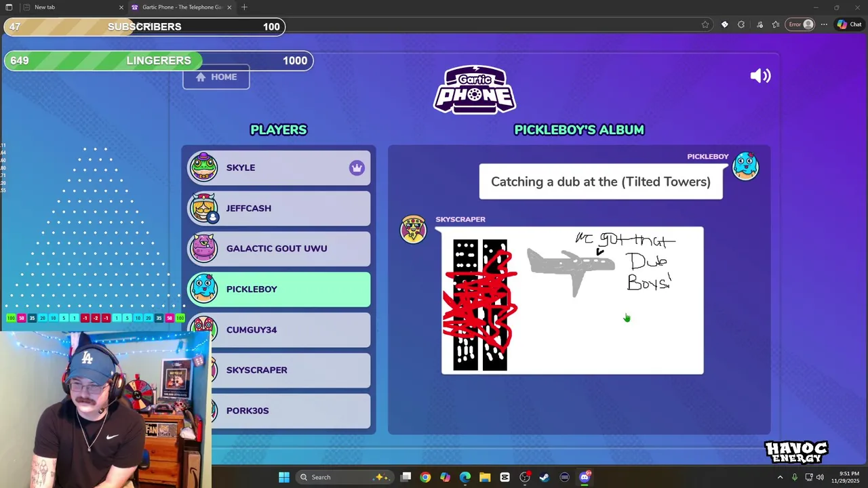
Task: Open the browser extensions puzzle icon
Action: 741,24
